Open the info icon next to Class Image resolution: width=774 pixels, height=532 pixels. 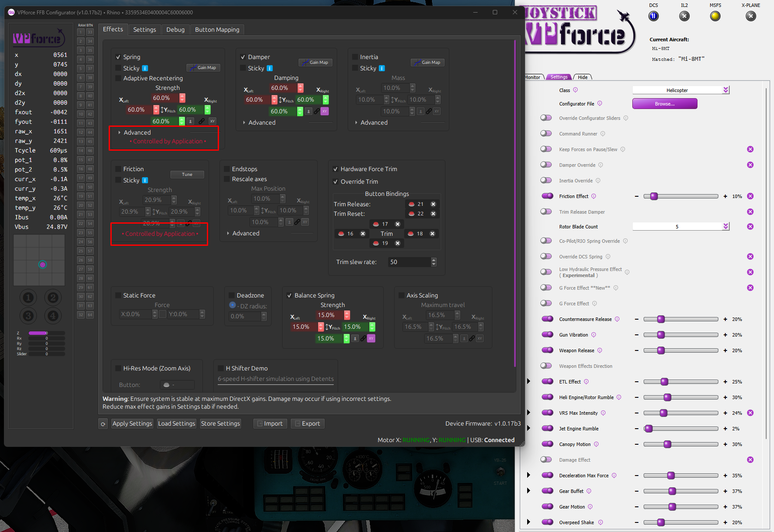(x=575, y=90)
